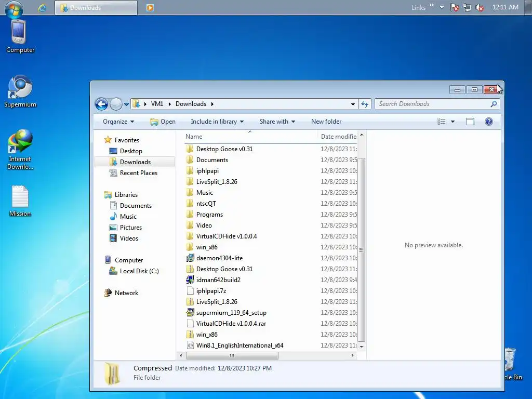Screen dimensions: 532x399
Task: Open the Help question mark icon
Action: tap(488, 122)
